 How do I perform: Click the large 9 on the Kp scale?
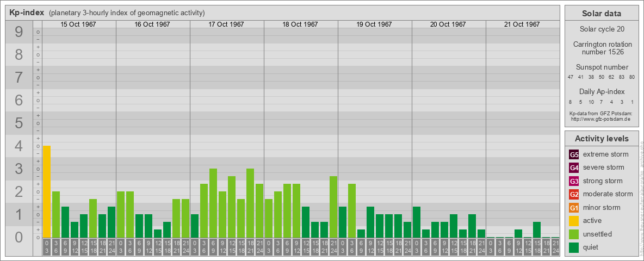click(x=19, y=32)
